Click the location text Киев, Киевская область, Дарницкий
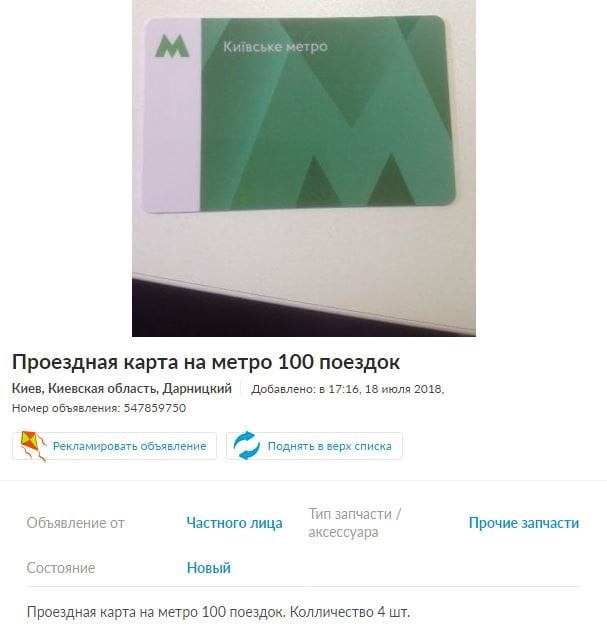 click(122, 388)
